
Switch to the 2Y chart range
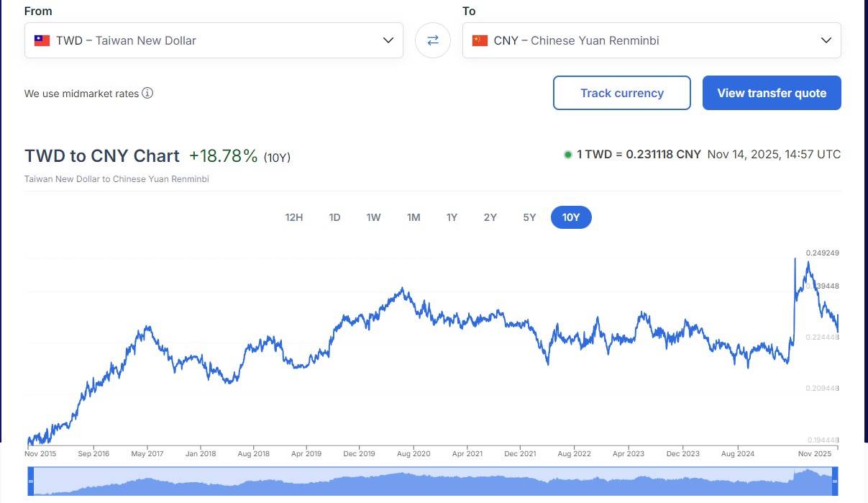(490, 217)
